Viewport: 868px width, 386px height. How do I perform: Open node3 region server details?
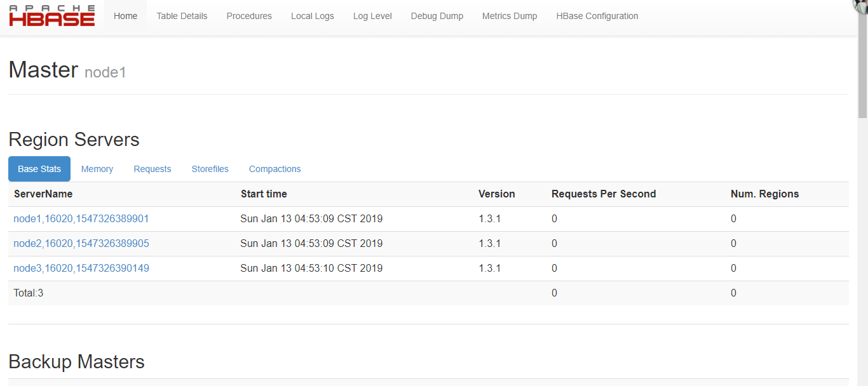(x=81, y=268)
